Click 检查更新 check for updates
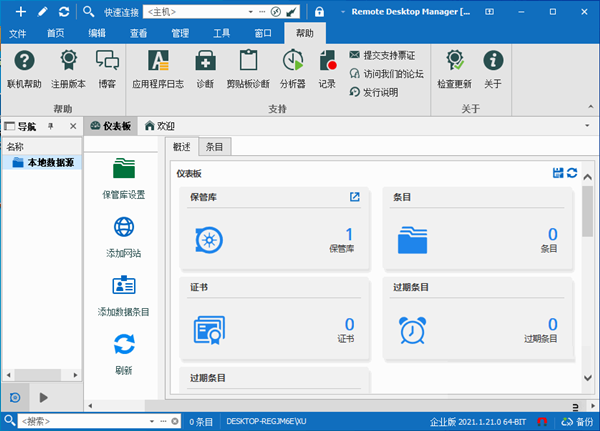Screen dimensions: 600x431 (455, 66)
